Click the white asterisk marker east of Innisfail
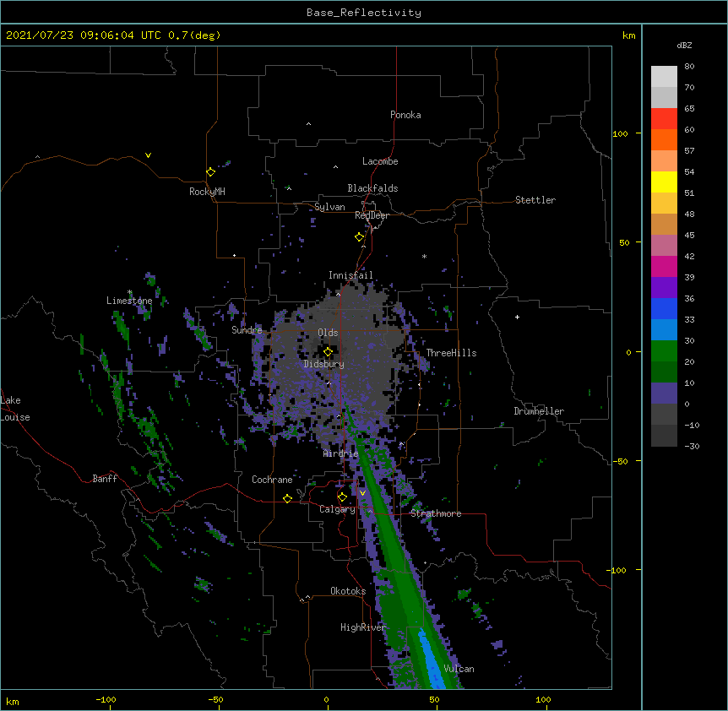Screen dimensions: 728x711 tap(424, 256)
